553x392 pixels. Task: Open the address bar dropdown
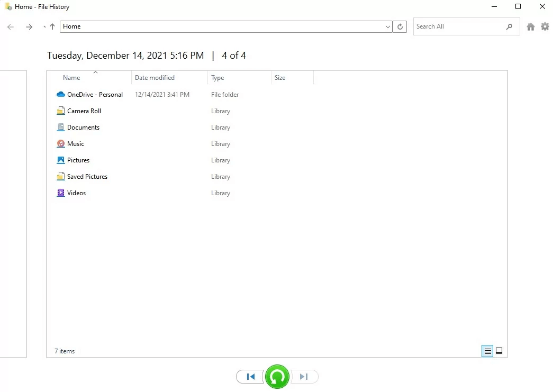coord(388,26)
